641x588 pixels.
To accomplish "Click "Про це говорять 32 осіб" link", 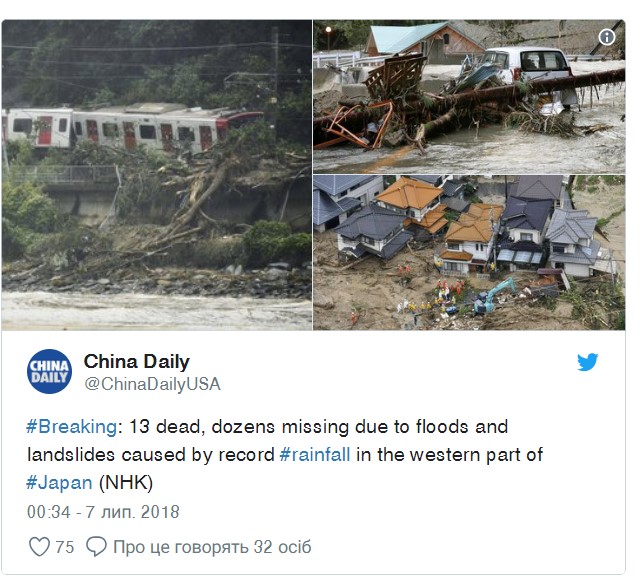I will (x=212, y=547).
